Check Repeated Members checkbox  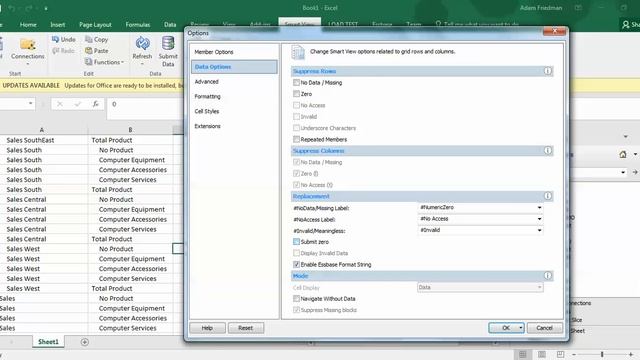pos(296,139)
